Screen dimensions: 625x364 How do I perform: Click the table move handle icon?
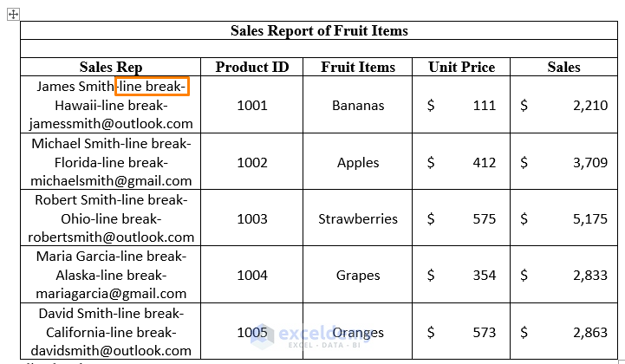pos(13,15)
